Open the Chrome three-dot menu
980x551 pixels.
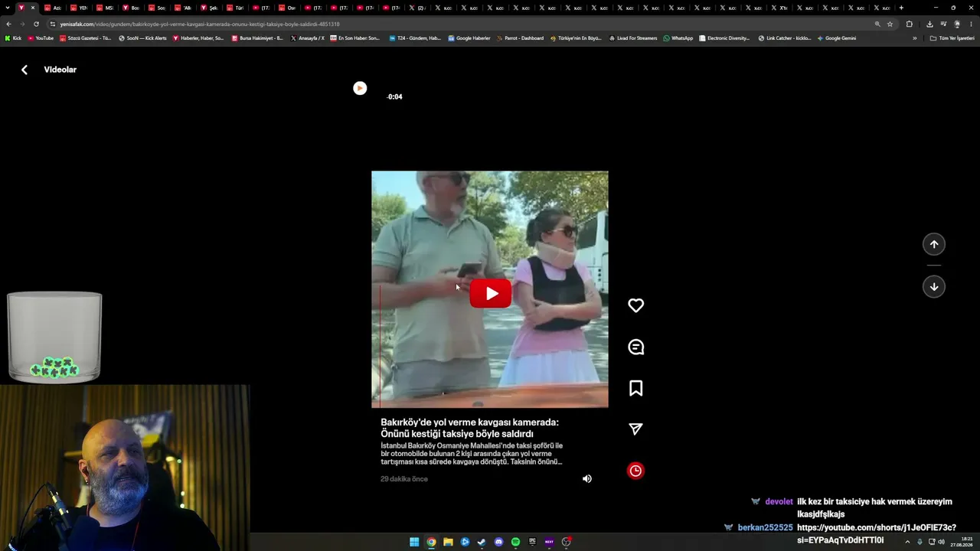(x=971, y=24)
